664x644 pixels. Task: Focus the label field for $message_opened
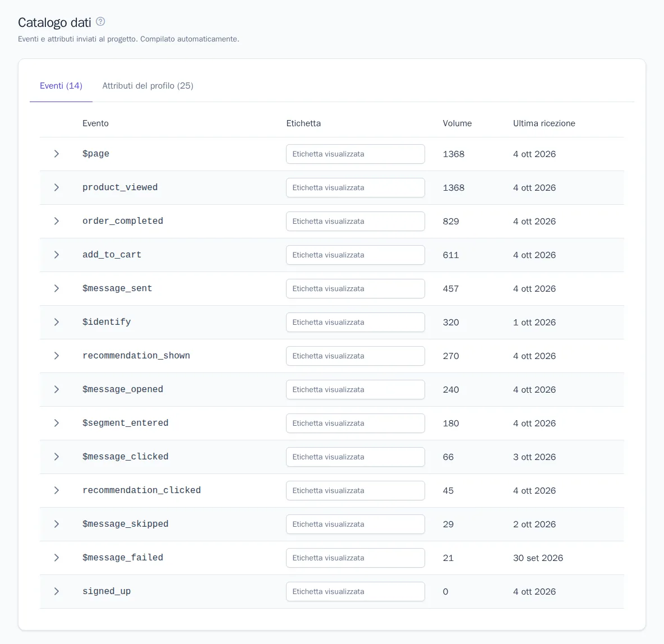356,389
